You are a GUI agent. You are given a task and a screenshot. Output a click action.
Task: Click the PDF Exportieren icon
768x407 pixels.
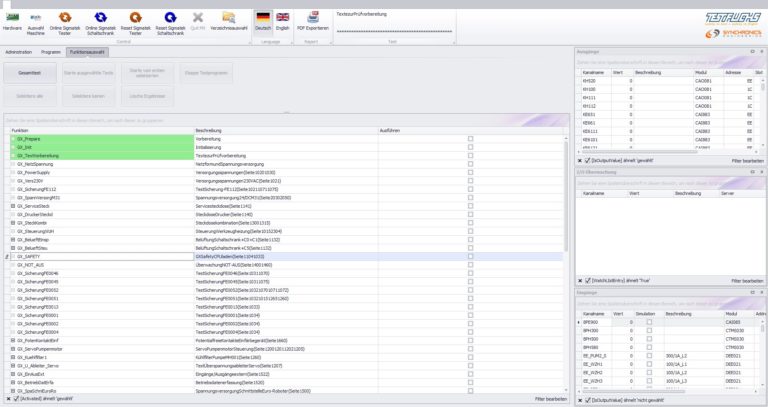click(314, 19)
